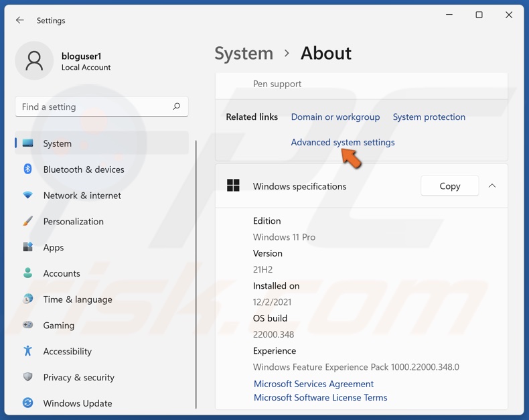Click the Privacy shield icon
This screenshot has height=420, width=529.
(27, 376)
